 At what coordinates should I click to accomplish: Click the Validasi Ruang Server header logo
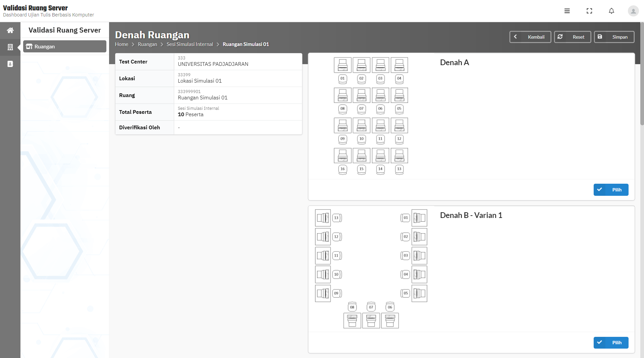tap(35, 8)
